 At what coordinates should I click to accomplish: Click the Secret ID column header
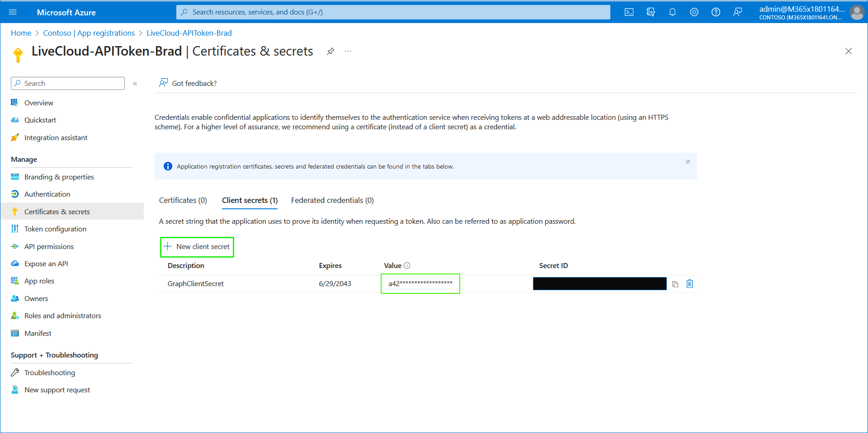pos(553,266)
